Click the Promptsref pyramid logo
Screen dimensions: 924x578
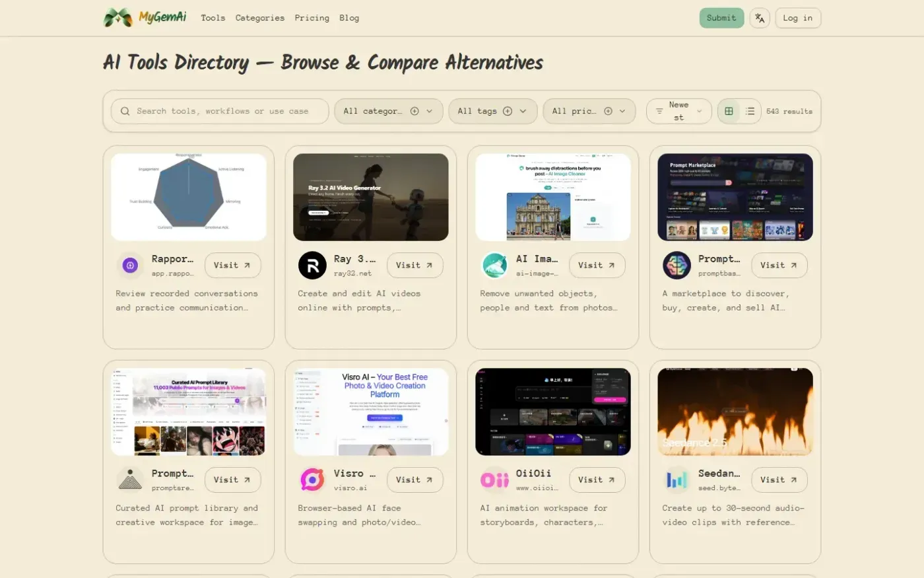130,480
